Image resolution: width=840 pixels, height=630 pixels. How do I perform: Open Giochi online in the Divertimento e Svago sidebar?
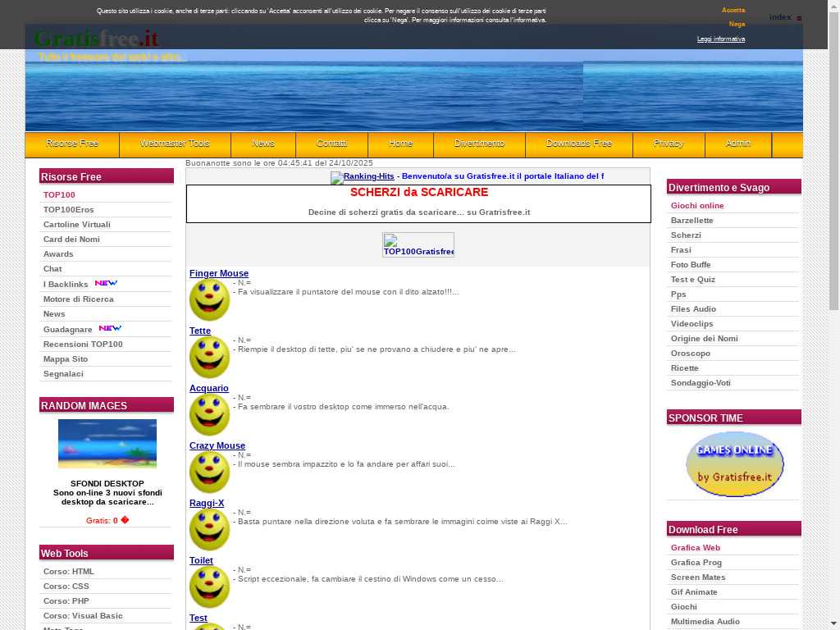pos(697,206)
